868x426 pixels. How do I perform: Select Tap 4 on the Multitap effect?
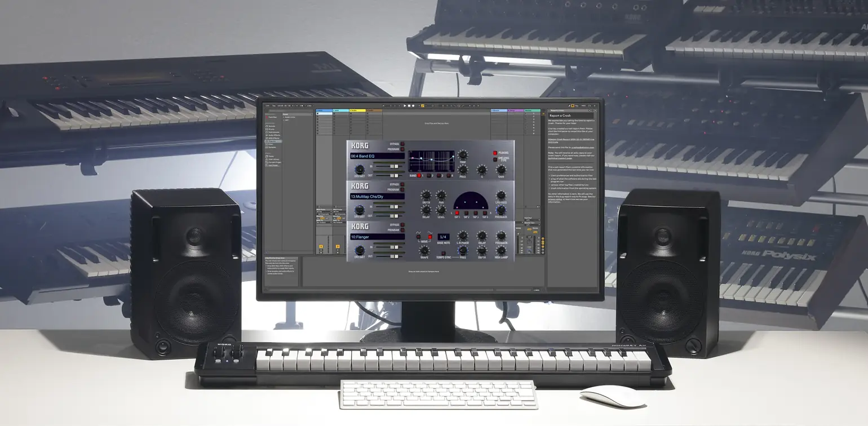coord(485,213)
